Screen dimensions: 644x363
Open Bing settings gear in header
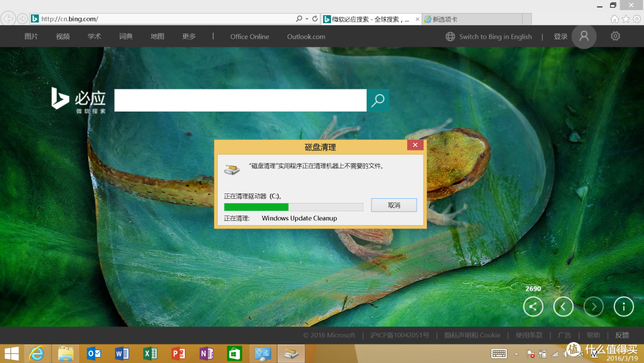click(x=615, y=36)
